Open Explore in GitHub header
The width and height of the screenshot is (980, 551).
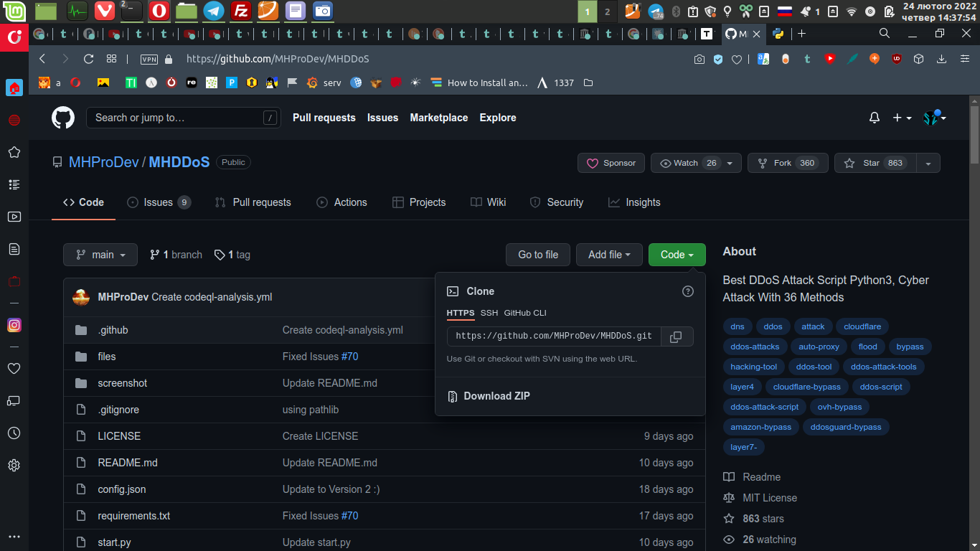pos(498,118)
